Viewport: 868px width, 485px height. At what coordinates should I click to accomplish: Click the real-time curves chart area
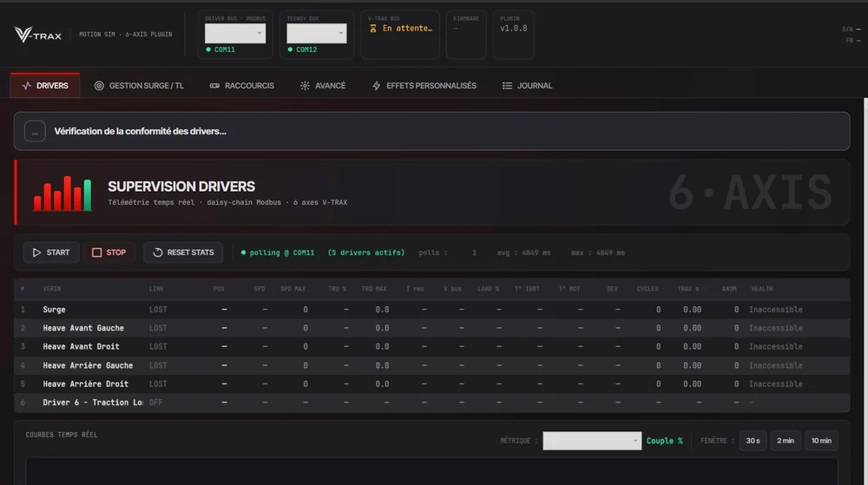click(431, 472)
